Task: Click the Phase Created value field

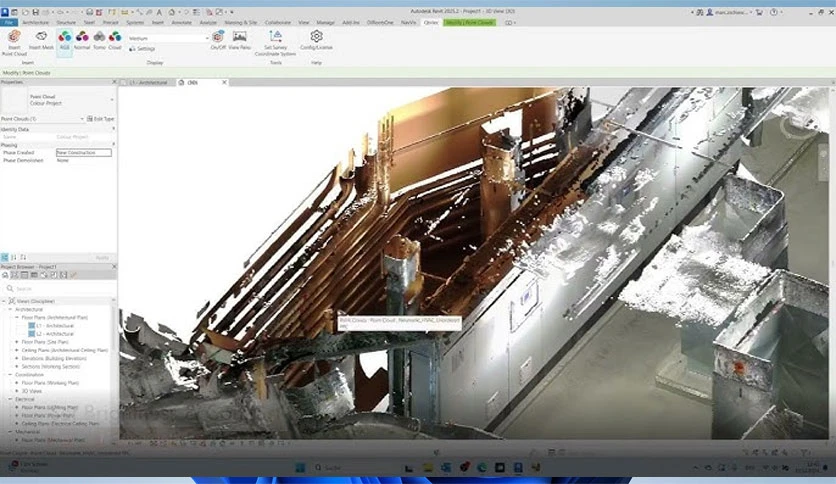Action: click(84, 152)
